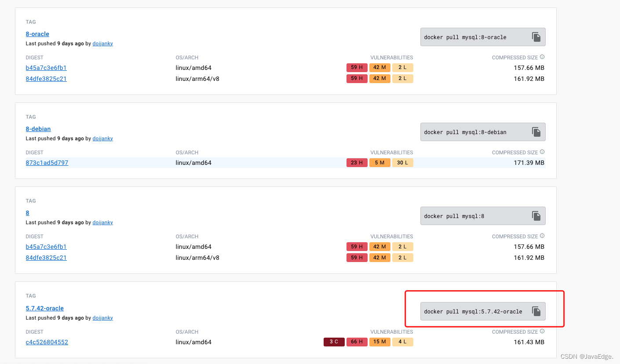Copy the docker pull mysql:8-debian command
This screenshot has height=364, width=620.
pos(536,132)
